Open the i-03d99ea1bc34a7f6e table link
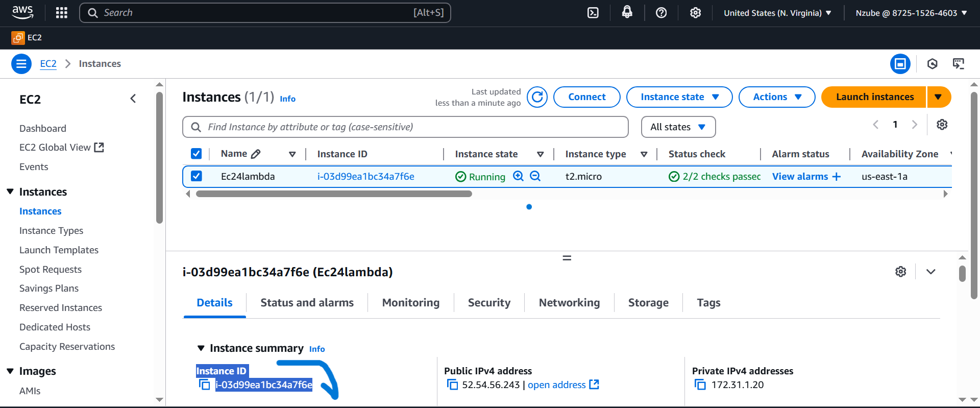The image size is (980, 408). click(366, 177)
